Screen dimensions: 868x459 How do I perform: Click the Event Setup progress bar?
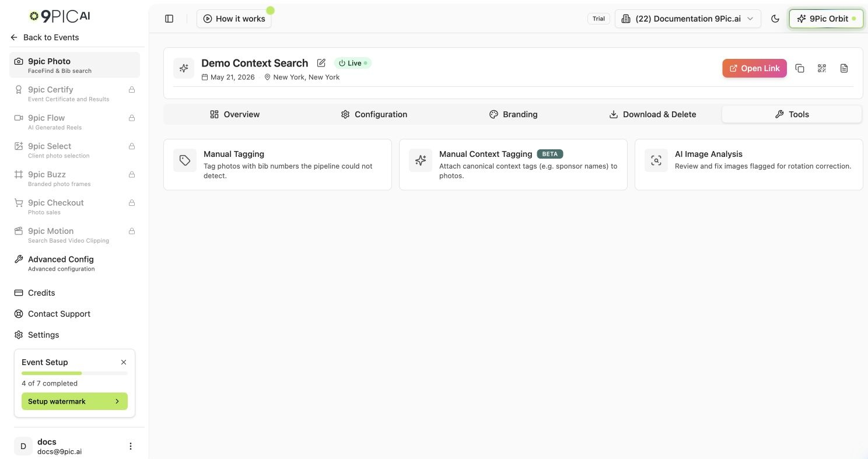coord(75,373)
